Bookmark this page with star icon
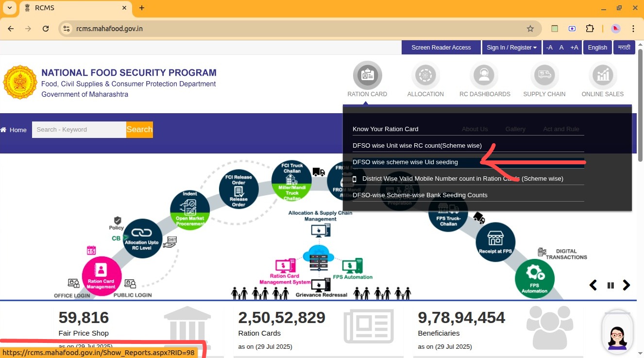644x358 pixels. 530,29
